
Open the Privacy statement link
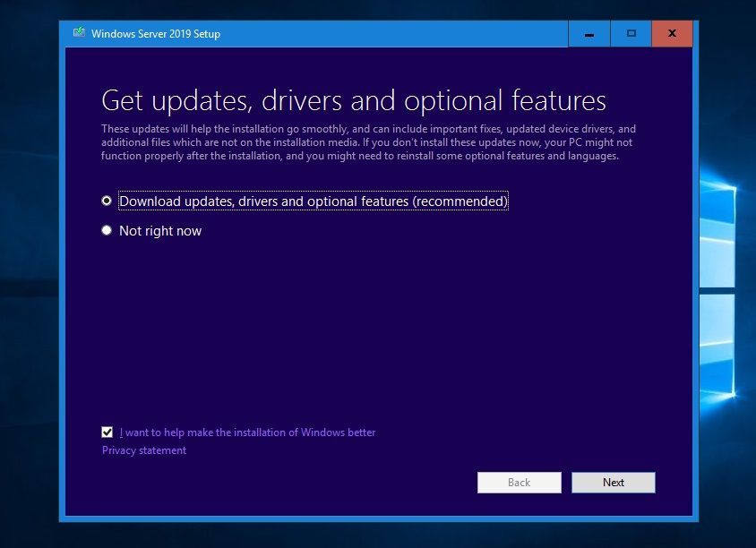pyautogui.click(x=143, y=450)
